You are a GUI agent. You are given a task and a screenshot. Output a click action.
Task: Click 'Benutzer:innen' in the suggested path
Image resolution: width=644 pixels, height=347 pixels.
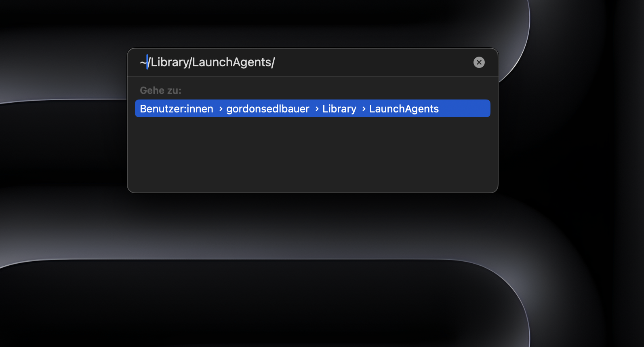coord(177,109)
